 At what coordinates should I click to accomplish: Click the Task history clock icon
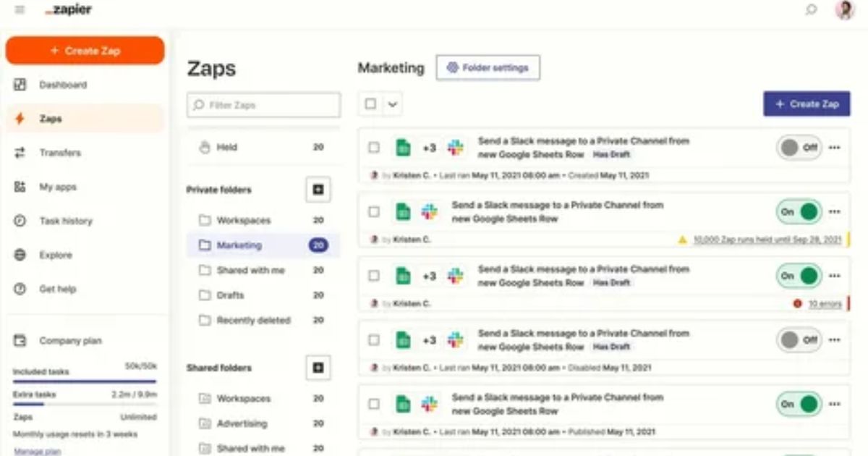click(20, 221)
